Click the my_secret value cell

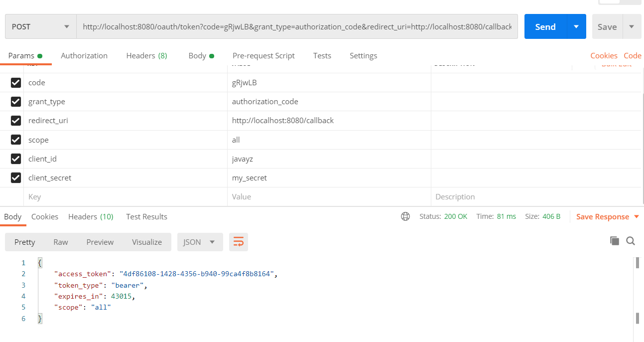[329, 177]
